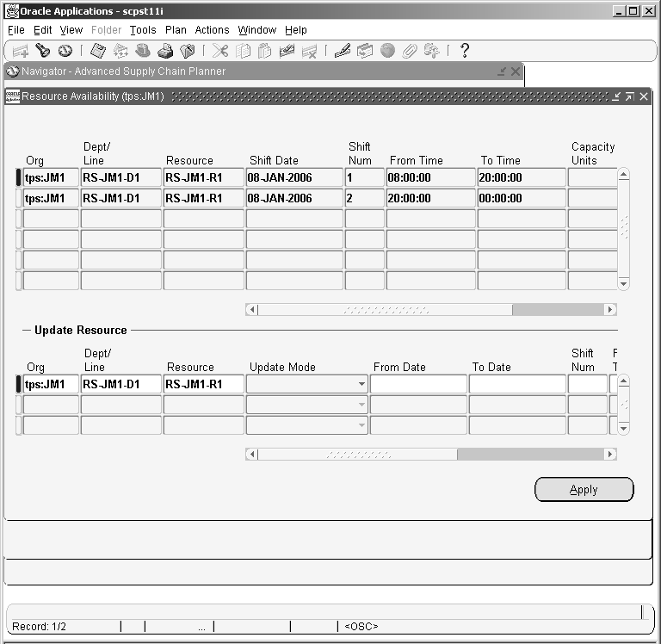Open the Edit menu
The width and height of the screenshot is (661, 644).
tap(42, 30)
